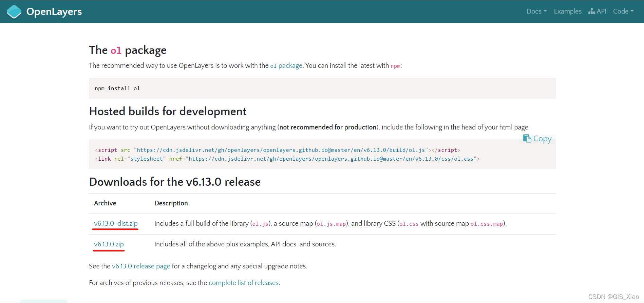644x303 pixels.
Task: Download v6.13.0-dist.zip archive
Action: 116,223
